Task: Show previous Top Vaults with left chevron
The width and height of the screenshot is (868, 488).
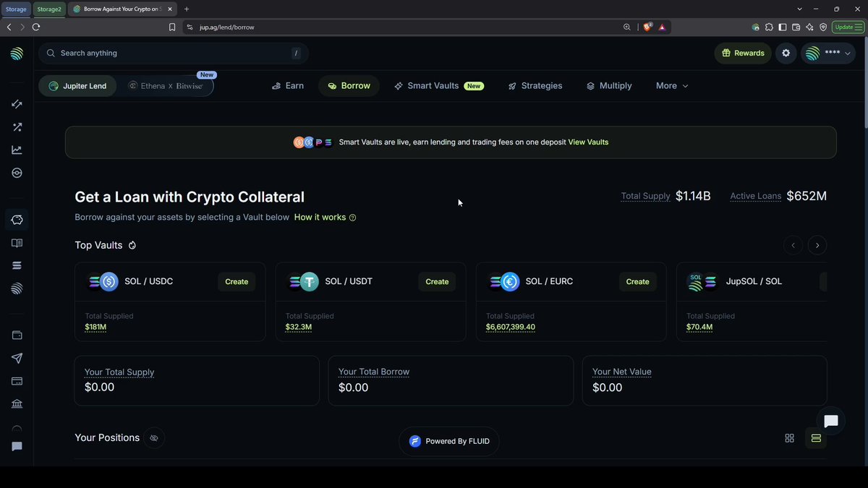Action: (793, 245)
